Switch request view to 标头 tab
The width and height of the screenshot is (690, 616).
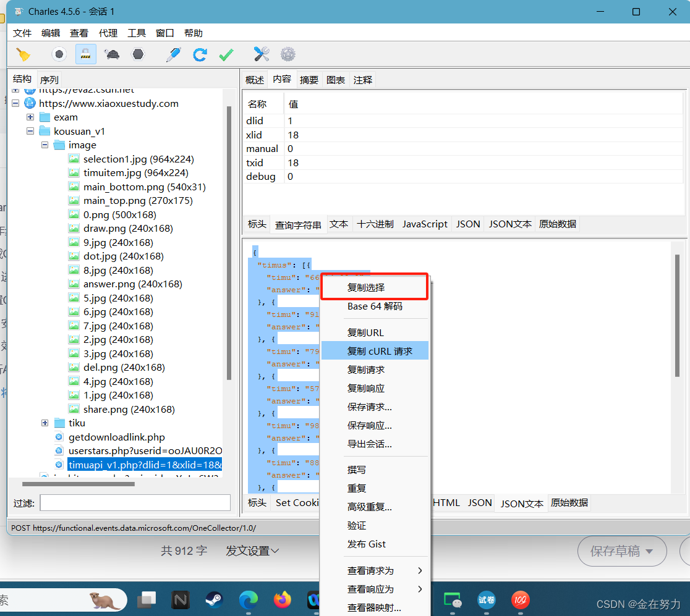pos(257,224)
